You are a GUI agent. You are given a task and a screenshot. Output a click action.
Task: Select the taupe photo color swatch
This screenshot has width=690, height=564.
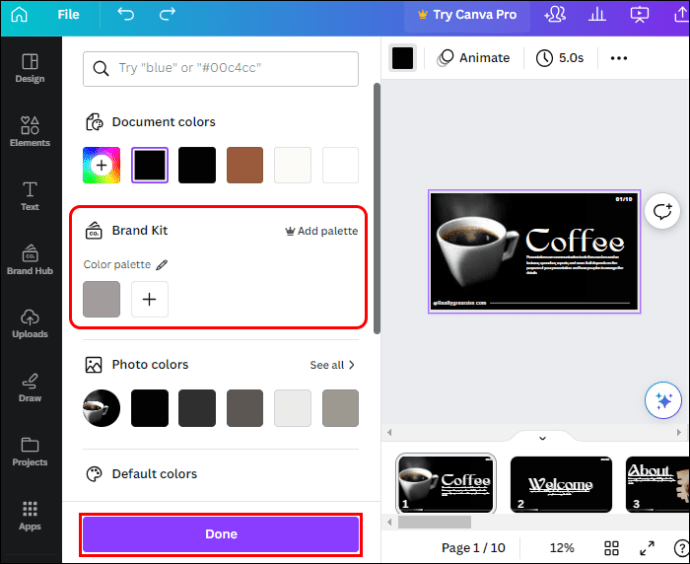point(340,408)
